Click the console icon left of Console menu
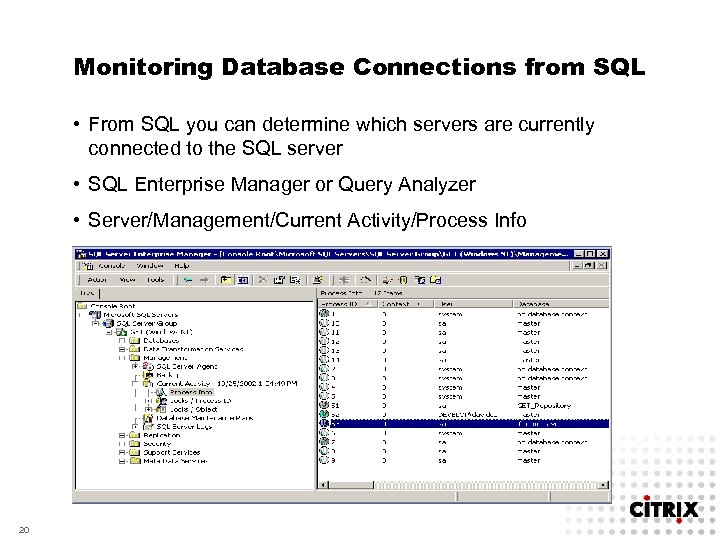The image size is (720, 540). pos(88,266)
